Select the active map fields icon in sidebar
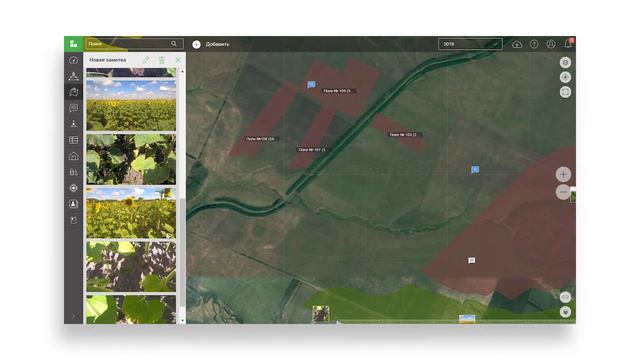640x360 pixels. pos(73,92)
